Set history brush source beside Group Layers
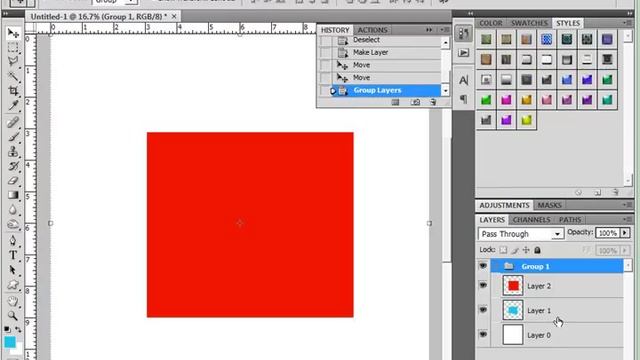640x360 pixels. click(x=326, y=90)
